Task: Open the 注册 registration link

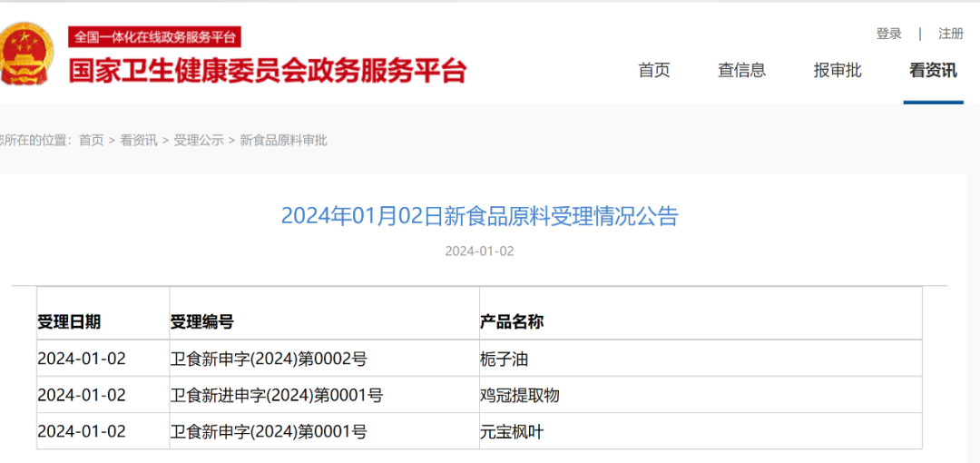Action: tap(950, 34)
